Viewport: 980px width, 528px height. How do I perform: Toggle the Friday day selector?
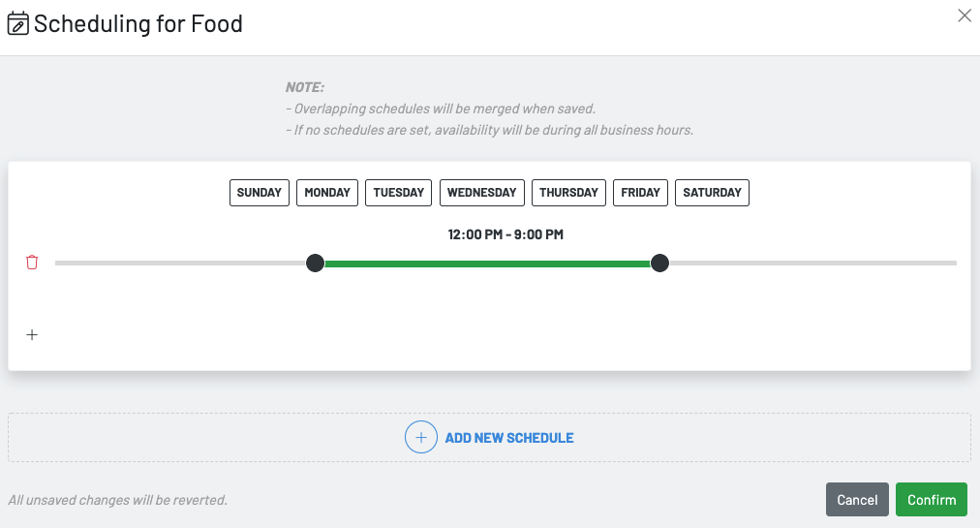(x=640, y=193)
